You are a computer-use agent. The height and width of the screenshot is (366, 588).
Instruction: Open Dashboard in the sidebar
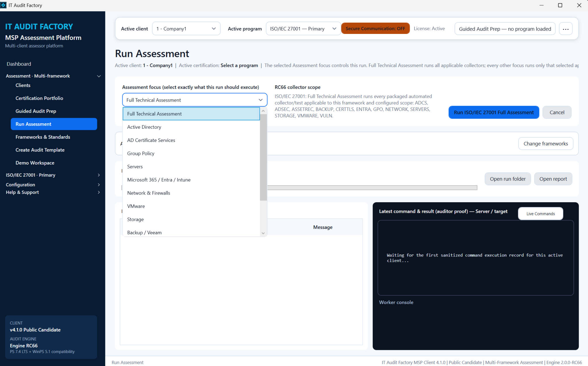[19, 64]
